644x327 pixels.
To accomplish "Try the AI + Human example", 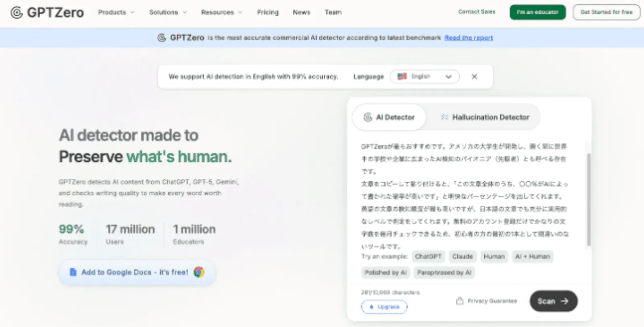I will coord(533,257).
